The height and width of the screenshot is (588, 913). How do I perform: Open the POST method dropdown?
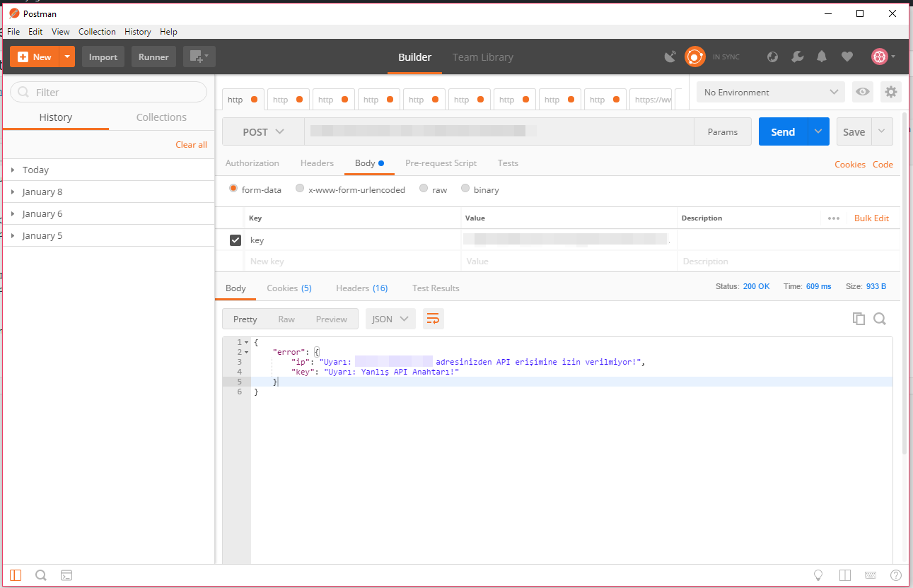[x=263, y=132]
